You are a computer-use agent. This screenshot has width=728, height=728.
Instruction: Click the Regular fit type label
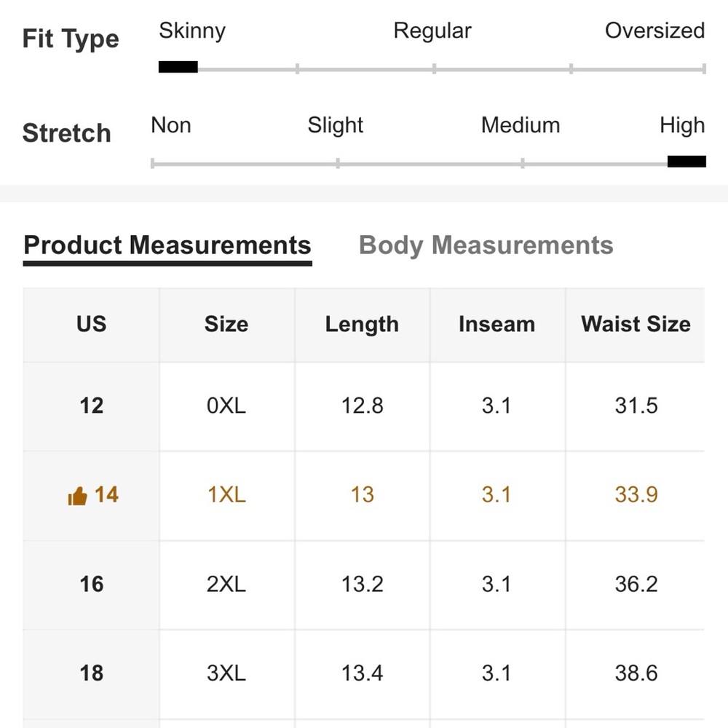(432, 31)
